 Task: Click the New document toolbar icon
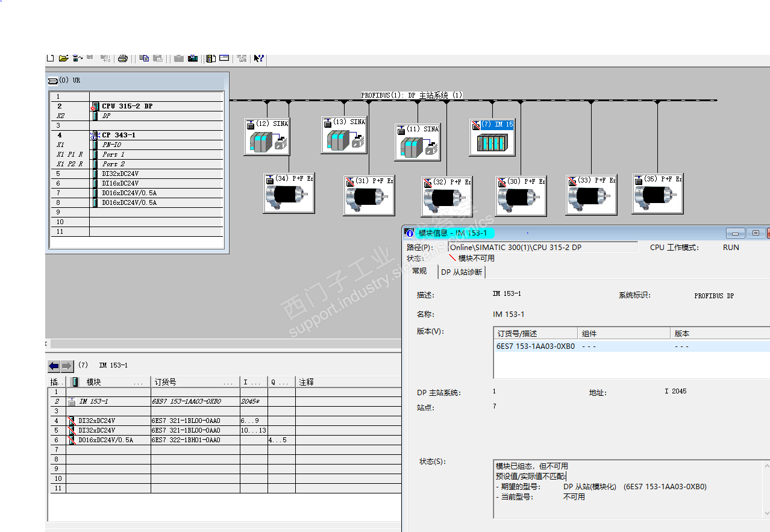tap(51, 58)
